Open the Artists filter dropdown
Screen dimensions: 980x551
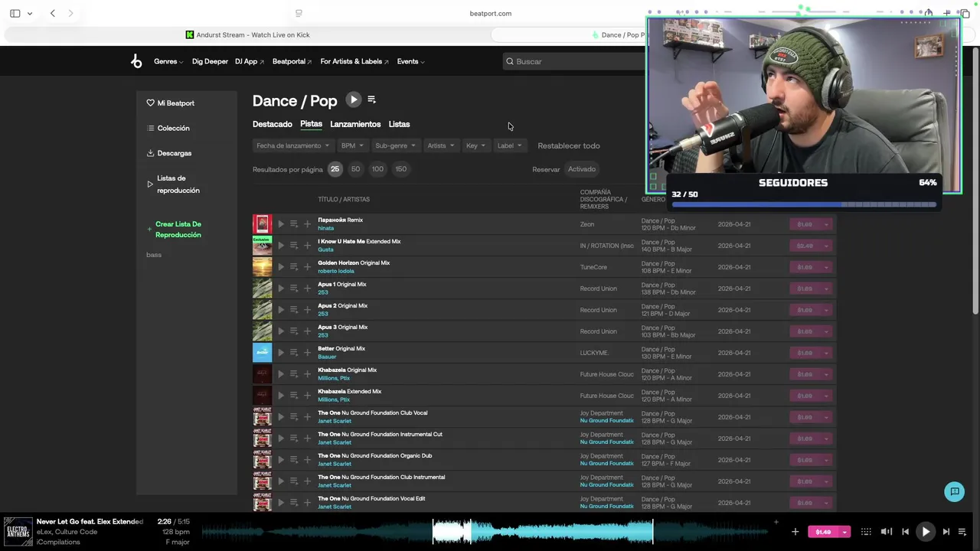click(x=440, y=145)
